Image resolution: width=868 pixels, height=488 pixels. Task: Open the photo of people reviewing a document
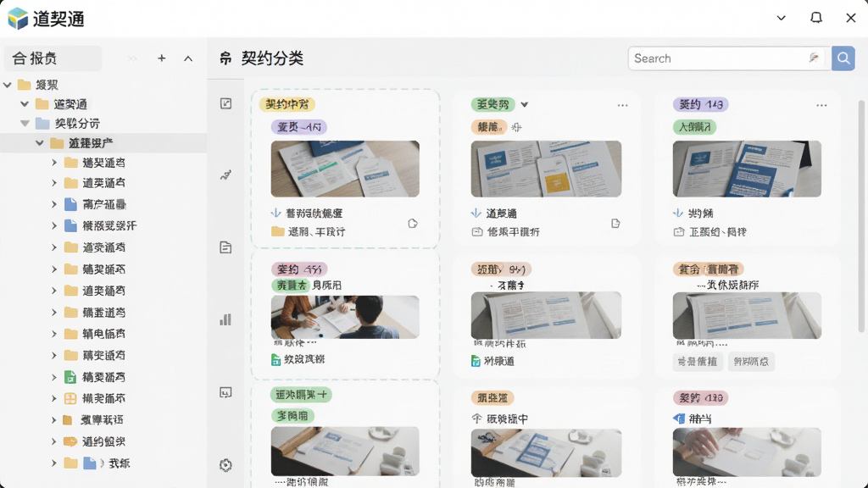345,317
